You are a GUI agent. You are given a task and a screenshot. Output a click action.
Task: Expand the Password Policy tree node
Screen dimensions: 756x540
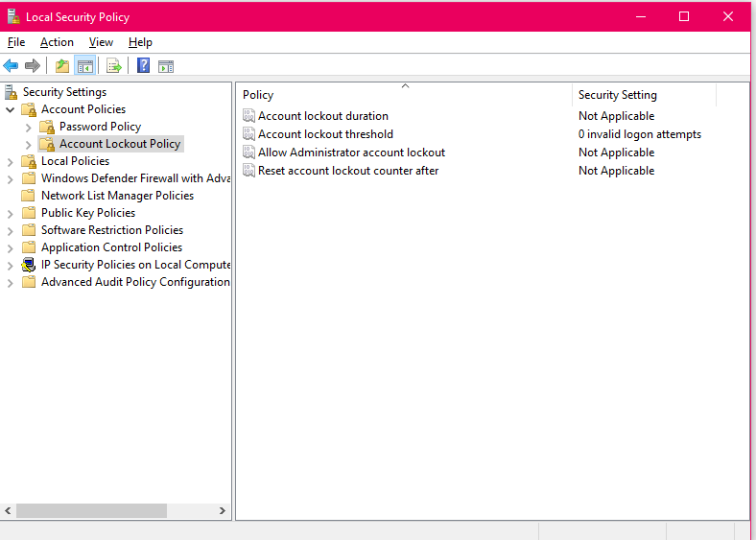(29, 128)
